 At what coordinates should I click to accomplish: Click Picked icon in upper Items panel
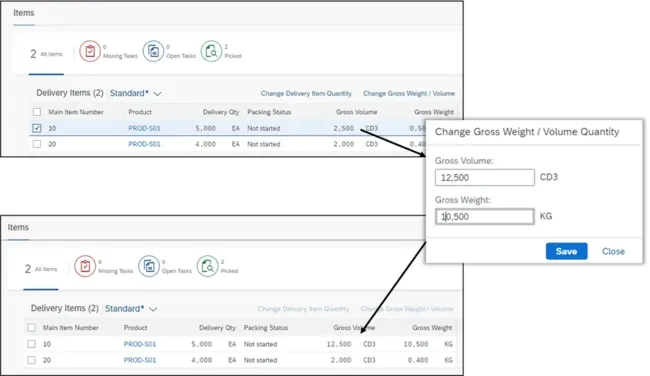point(211,51)
